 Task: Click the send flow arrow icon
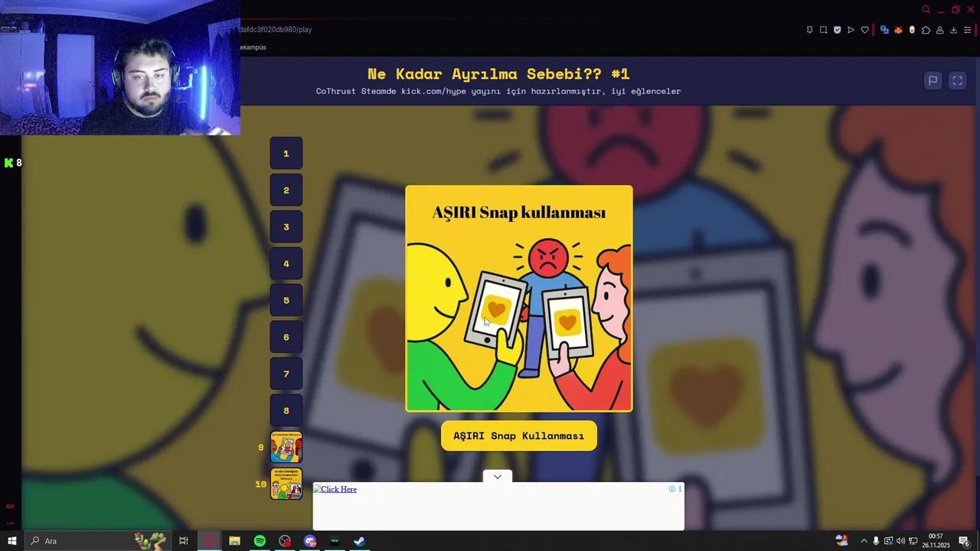(x=851, y=30)
